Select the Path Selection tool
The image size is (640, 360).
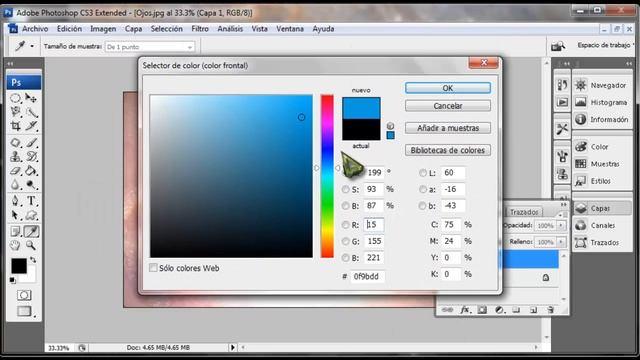tap(16, 215)
